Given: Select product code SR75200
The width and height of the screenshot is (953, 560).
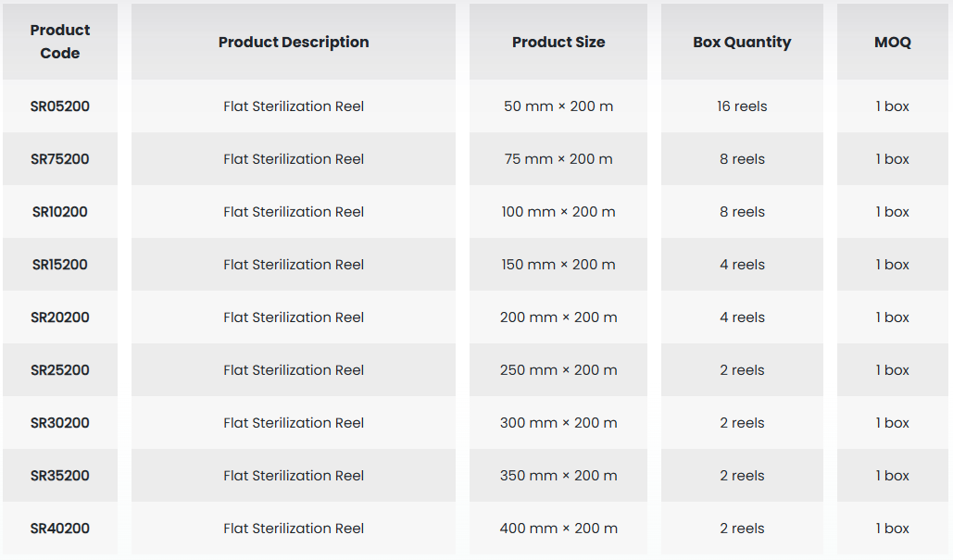Looking at the screenshot, I should click(60, 159).
